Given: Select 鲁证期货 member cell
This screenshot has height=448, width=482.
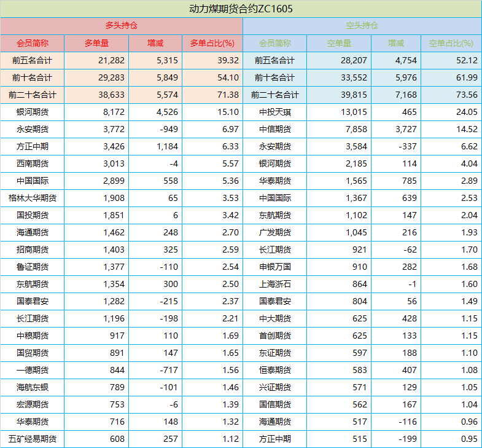Looking at the screenshot, I should point(33,267).
